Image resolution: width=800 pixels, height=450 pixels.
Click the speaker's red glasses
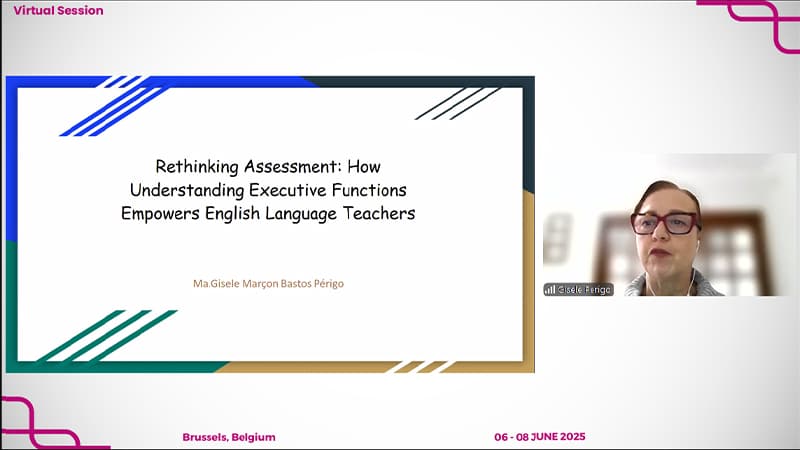click(664, 222)
